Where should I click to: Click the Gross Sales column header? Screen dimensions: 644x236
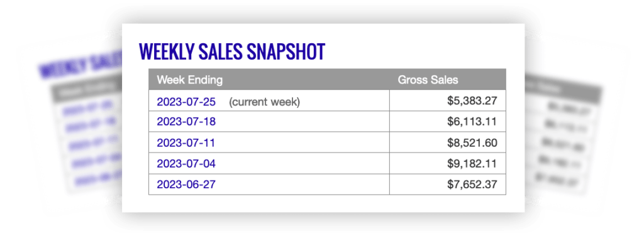428,80
